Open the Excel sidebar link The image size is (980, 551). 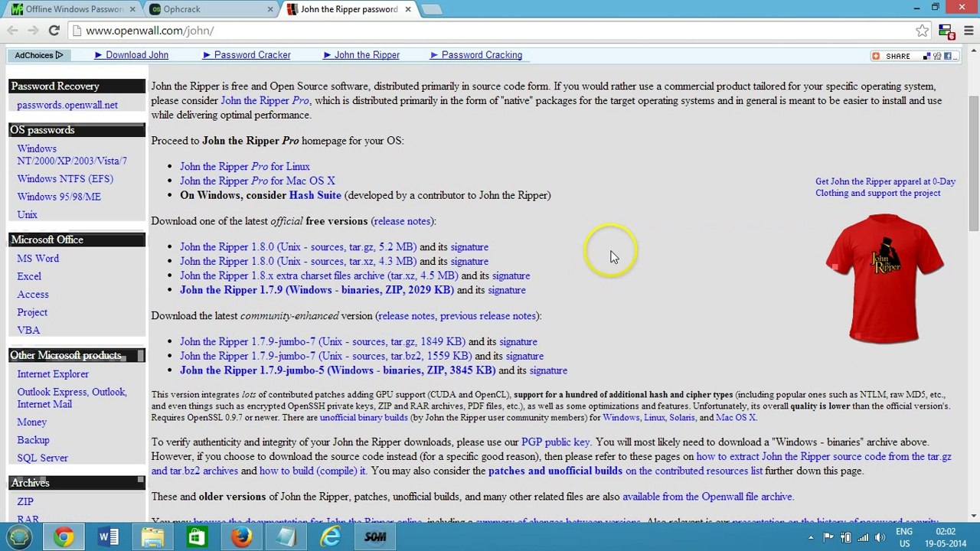pos(29,276)
